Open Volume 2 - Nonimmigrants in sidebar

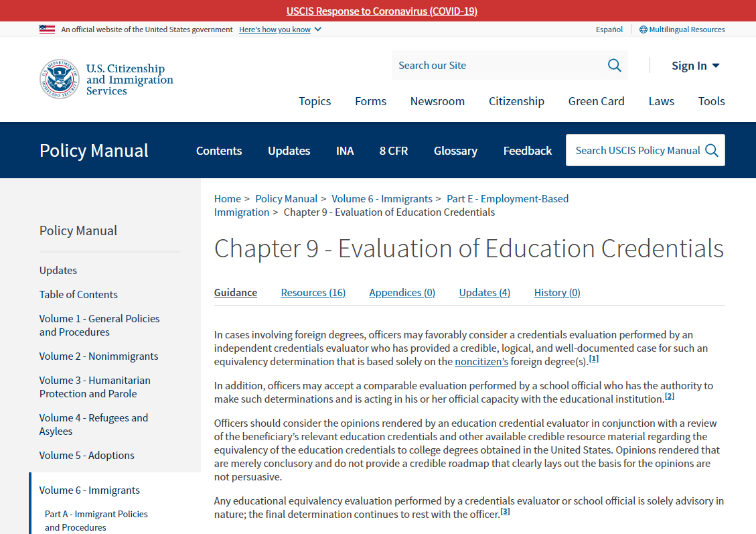98,356
